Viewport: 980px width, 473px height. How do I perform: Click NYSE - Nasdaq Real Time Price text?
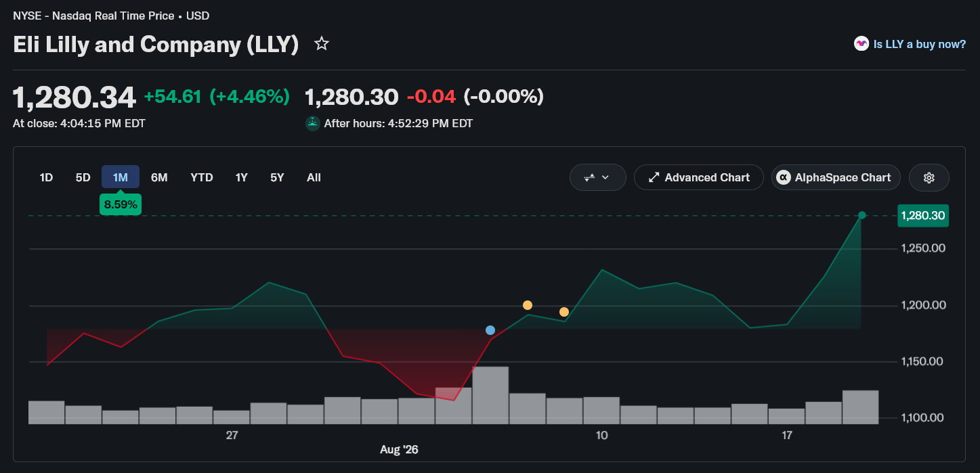point(93,15)
